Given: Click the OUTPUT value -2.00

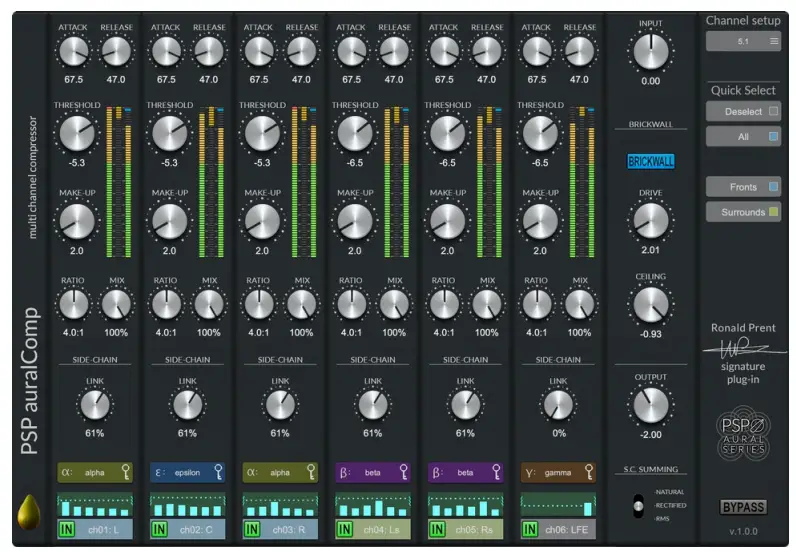Looking at the screenshot, I should pos(651,435).
